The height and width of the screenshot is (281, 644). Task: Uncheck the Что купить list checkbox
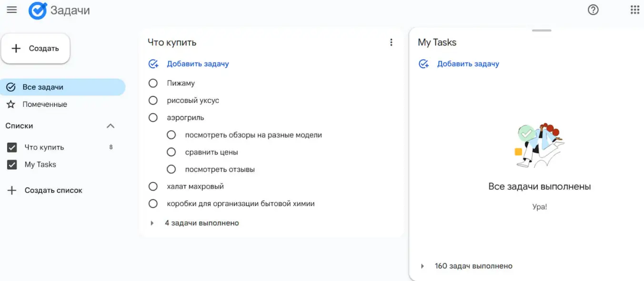tap(12, 147)
